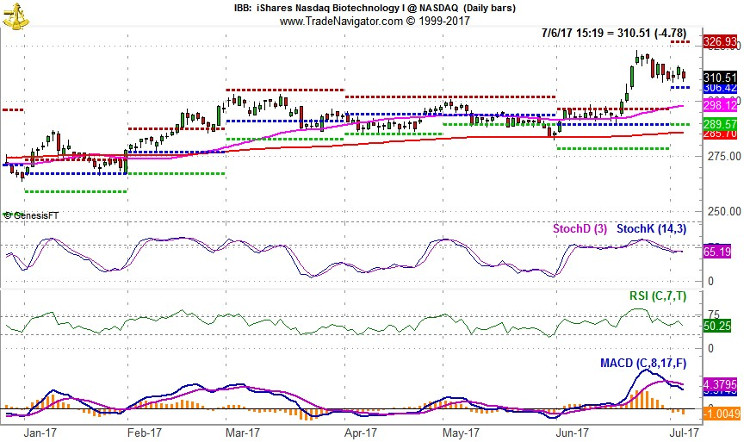Select the Mar-17 date axis label
Image resolution: width=750 pixels, height=442 pixels.
242,433
